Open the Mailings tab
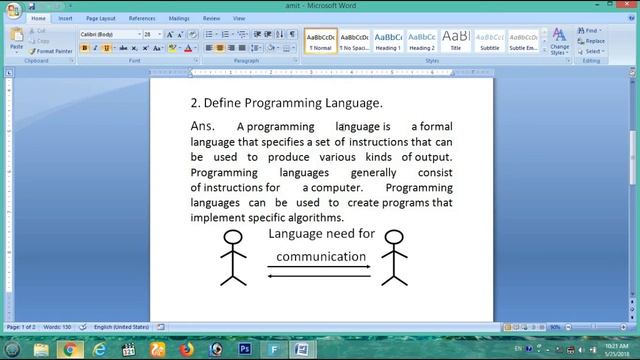 point(179,18)
